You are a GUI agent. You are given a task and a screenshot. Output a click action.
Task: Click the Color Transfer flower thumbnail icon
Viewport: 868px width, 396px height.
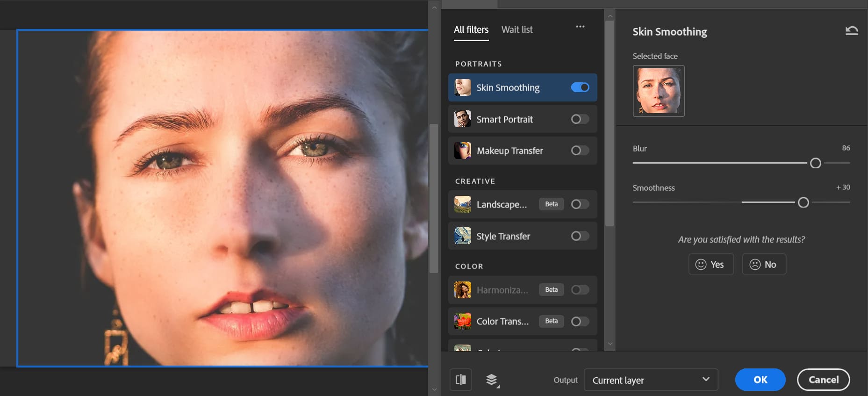[x=463, y=321]
